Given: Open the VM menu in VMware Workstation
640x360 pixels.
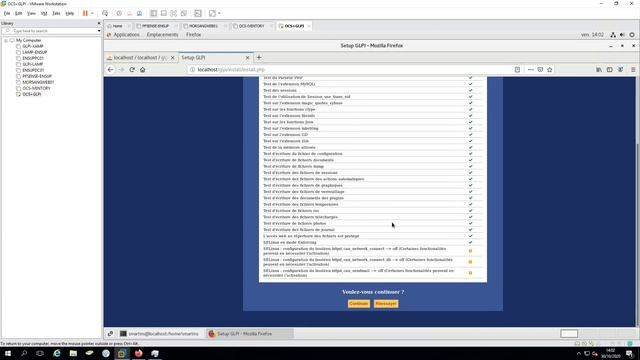Looking at the screenshot, I should tap(44, 13).
